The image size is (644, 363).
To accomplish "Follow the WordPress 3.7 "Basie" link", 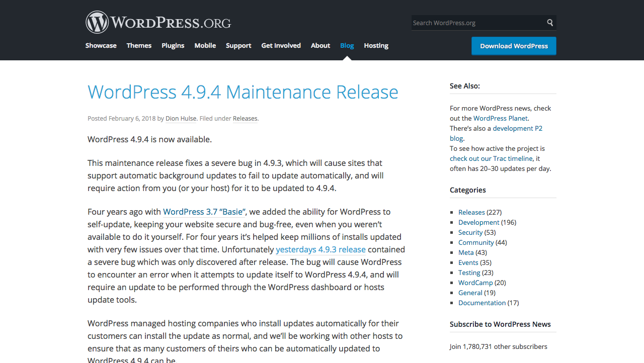I will point(204,212).
